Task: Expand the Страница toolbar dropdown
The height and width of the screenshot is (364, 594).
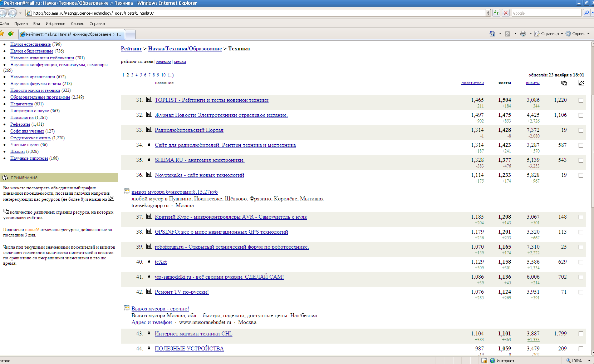Action: [549, 34]
